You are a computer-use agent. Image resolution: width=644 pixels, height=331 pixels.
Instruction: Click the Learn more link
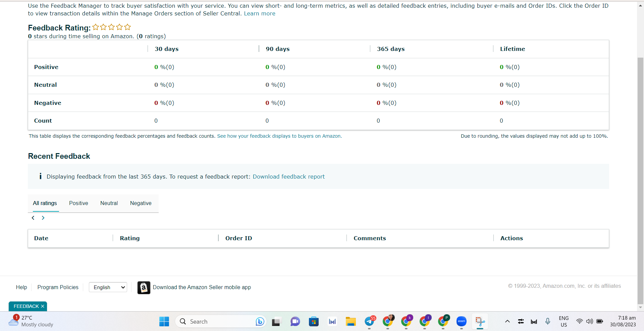(260, 13)
